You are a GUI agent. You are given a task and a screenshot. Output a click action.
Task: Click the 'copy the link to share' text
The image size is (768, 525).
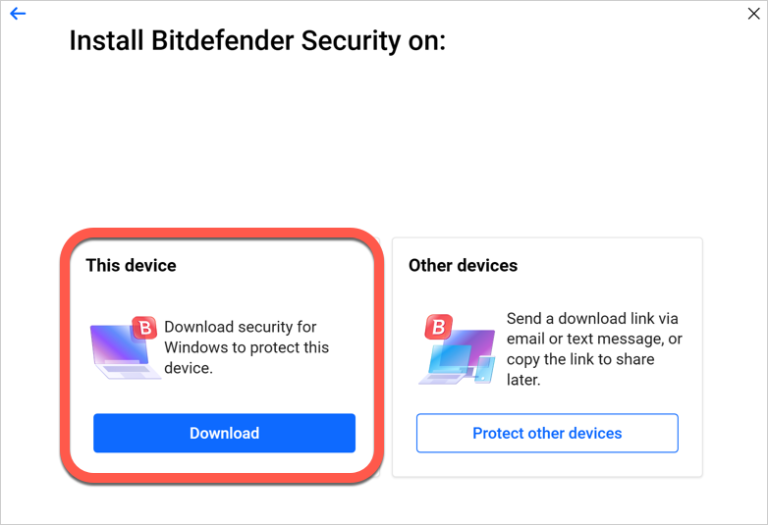(x=580, y=359)
